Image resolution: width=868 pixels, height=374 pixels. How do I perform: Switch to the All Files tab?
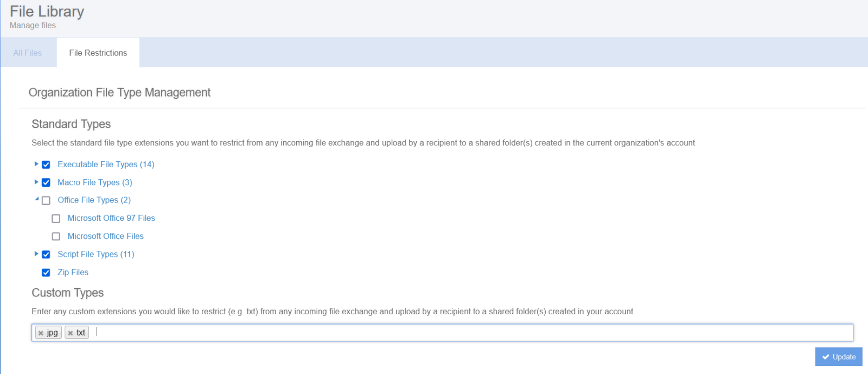28,53
